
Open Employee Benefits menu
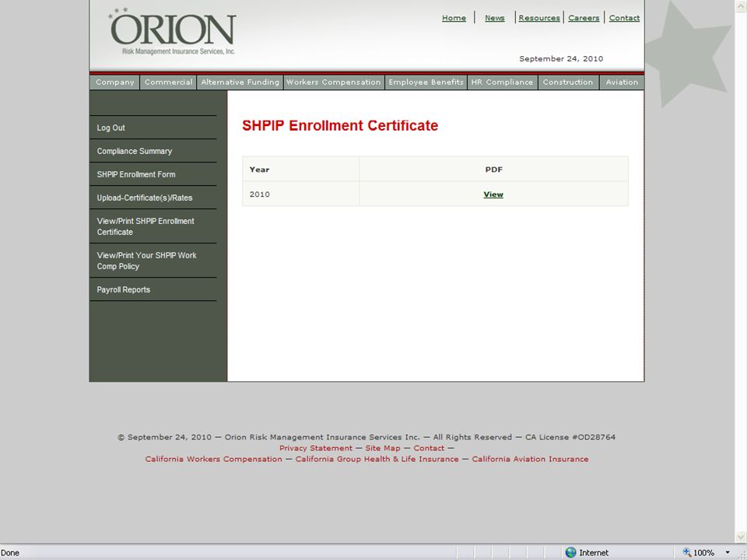[426, 82]
